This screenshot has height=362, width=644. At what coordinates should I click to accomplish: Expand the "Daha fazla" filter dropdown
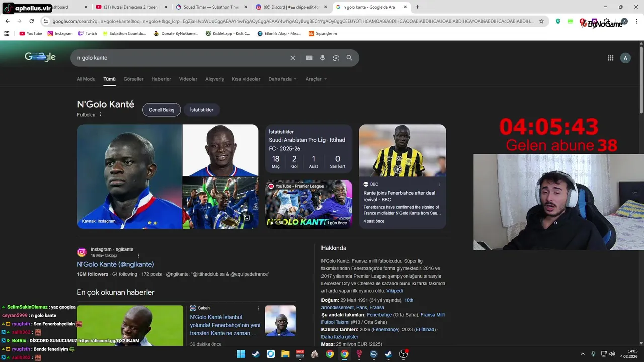pyautogui.click(x=282, y=79)
